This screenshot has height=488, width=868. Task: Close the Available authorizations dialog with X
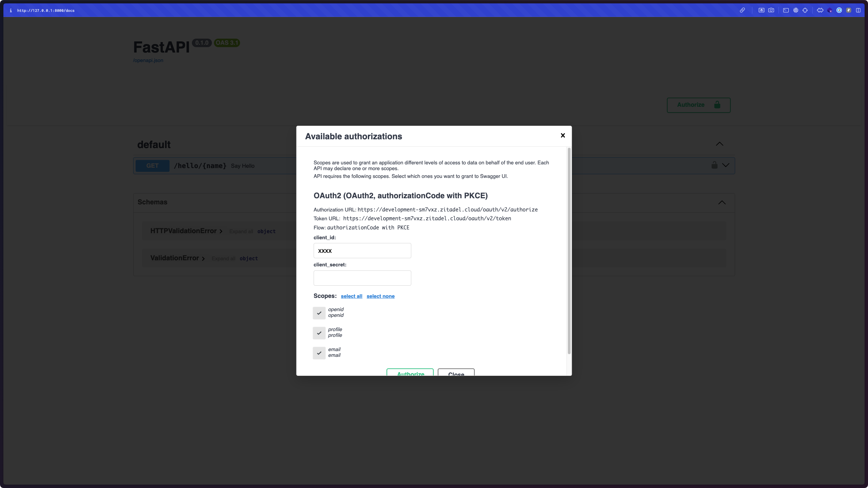(563, 136)
